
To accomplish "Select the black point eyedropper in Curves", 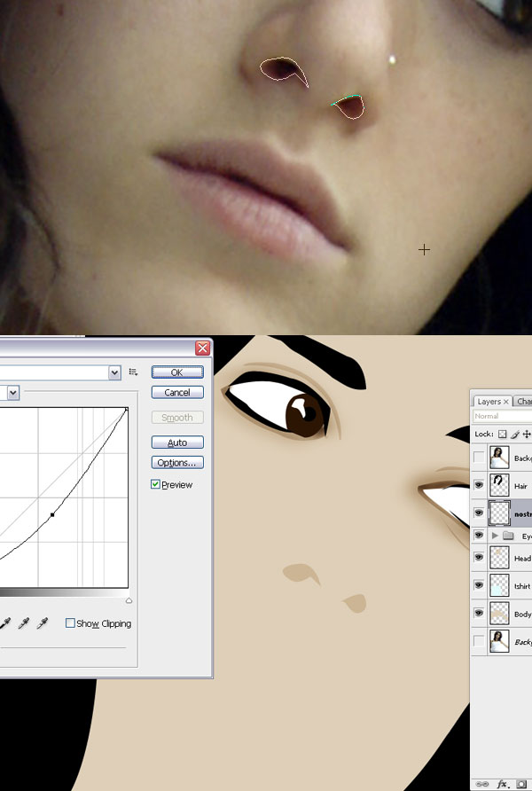I will point(5,623).
